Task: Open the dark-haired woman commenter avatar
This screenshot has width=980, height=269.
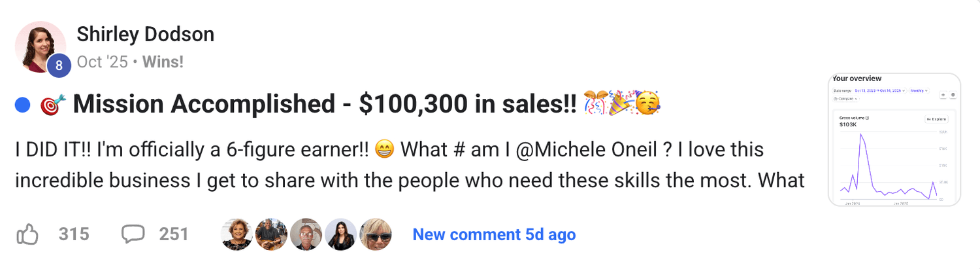Action: click(341, 234)
